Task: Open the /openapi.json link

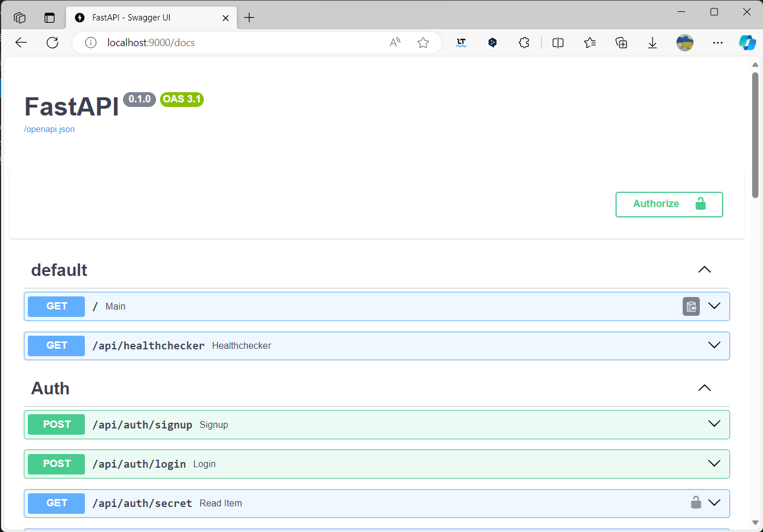Action: click(50, 129)
